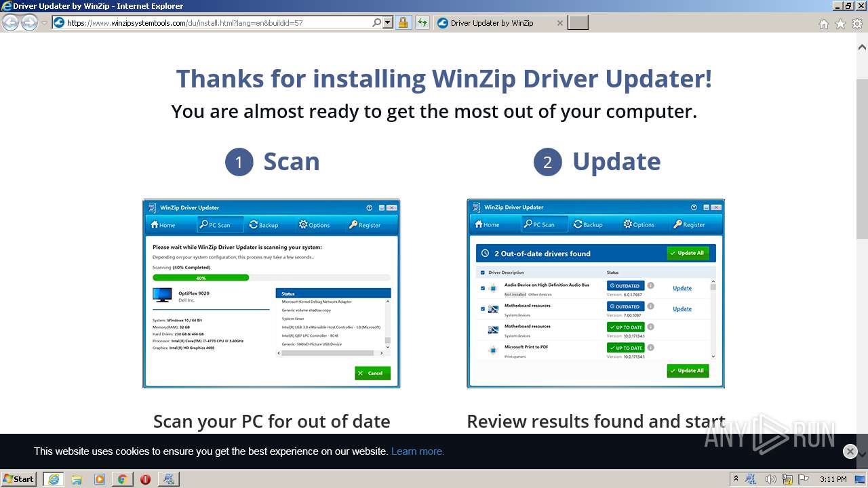Refresh the page with the green arrows icon

pyautogui.click(x=422, y=22)
